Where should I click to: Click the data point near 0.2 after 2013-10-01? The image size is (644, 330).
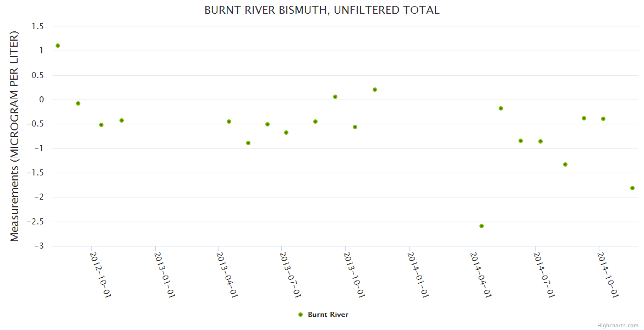(375, 90)
